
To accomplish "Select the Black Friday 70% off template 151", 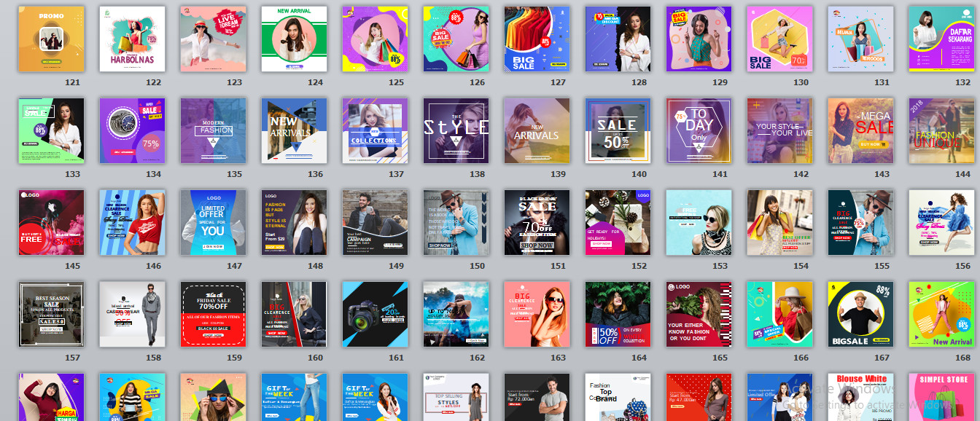I will point(537,223).
